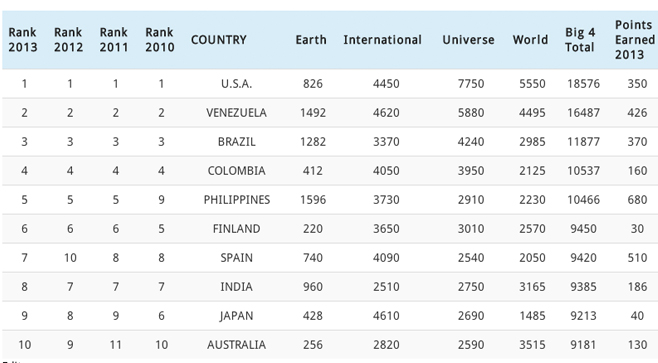Viewport: 658px width, 363px height.
Task: Select the AUSTRALIA country cell
Action: pos(237,345)
